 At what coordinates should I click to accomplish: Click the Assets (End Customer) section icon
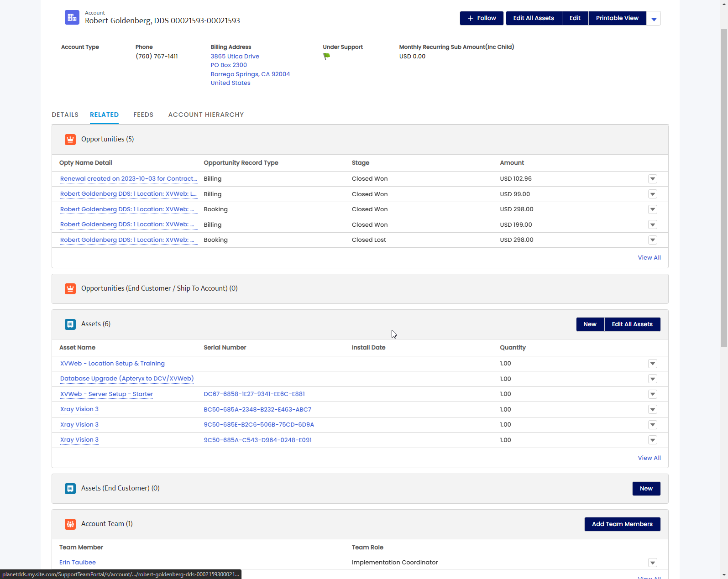[70, 489]
